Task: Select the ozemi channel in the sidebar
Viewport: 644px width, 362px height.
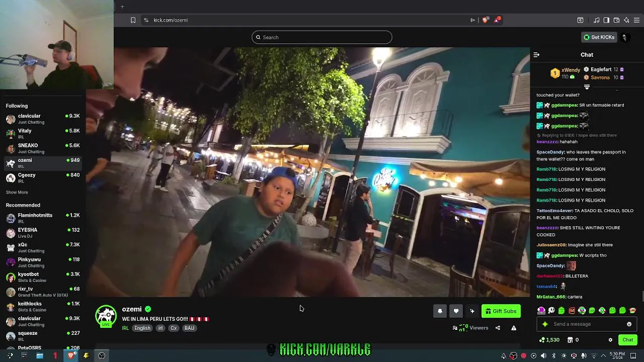Action: [43, 163]
